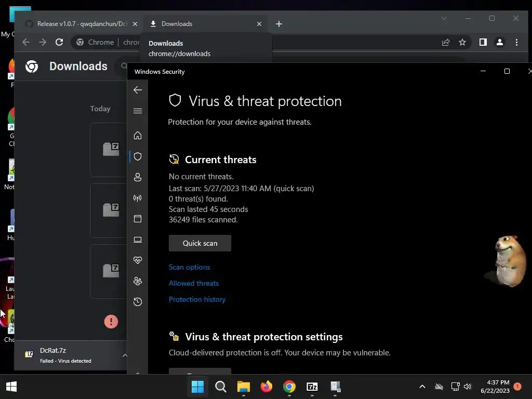Open File Explorer from taskbar
The image size is (532, 399).
point(243,387)
